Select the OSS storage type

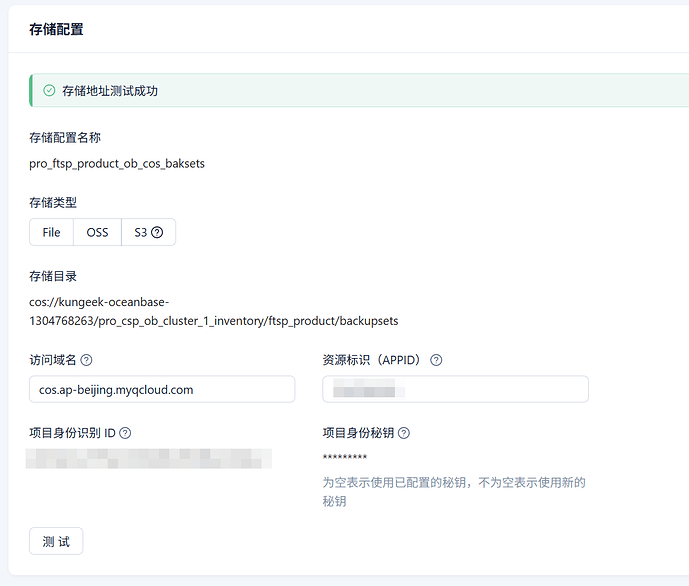(97, 232)
